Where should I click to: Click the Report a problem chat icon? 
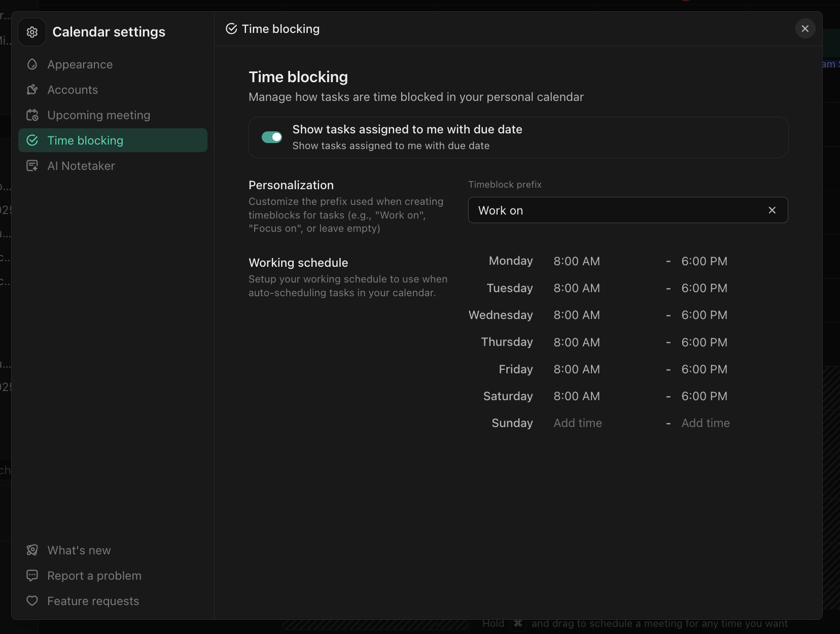tap(32, 576)
